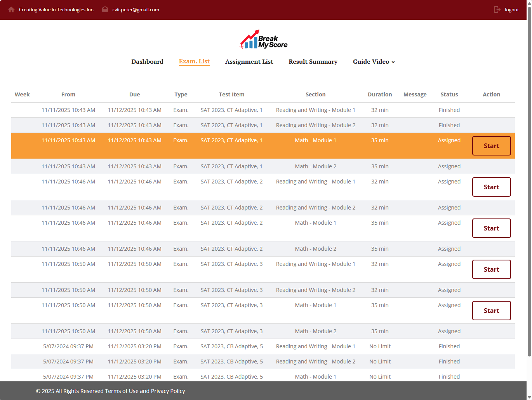Click the Status column header
This screenshot has width=532, height=400.
tap(449, 94)
